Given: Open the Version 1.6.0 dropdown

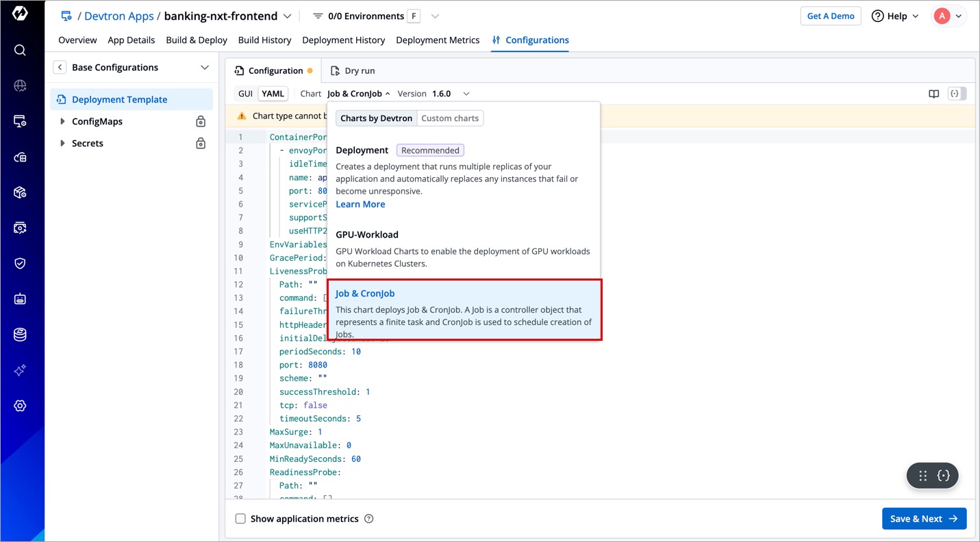Looking at the screenshot, I should [466, 94].
